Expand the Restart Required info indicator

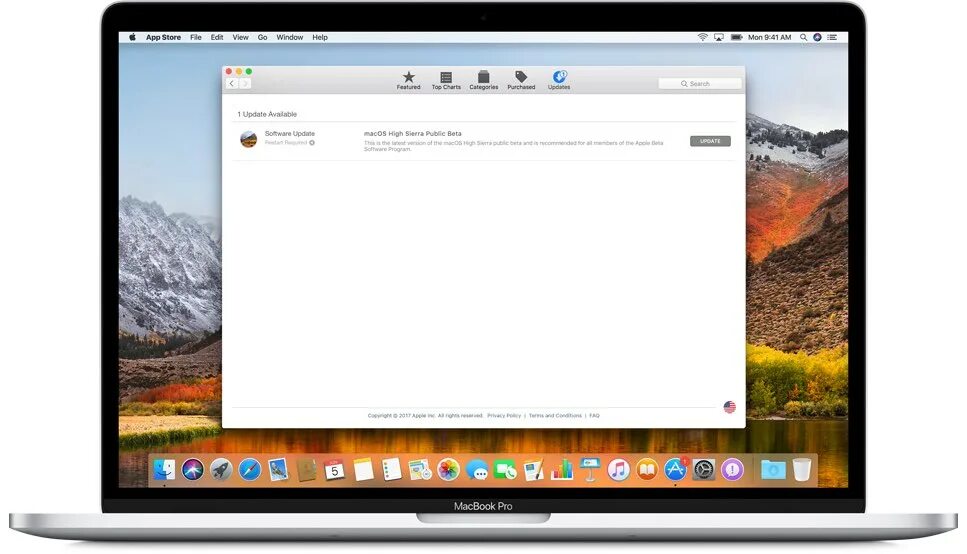pyautogui.click(x=312, y=143)
